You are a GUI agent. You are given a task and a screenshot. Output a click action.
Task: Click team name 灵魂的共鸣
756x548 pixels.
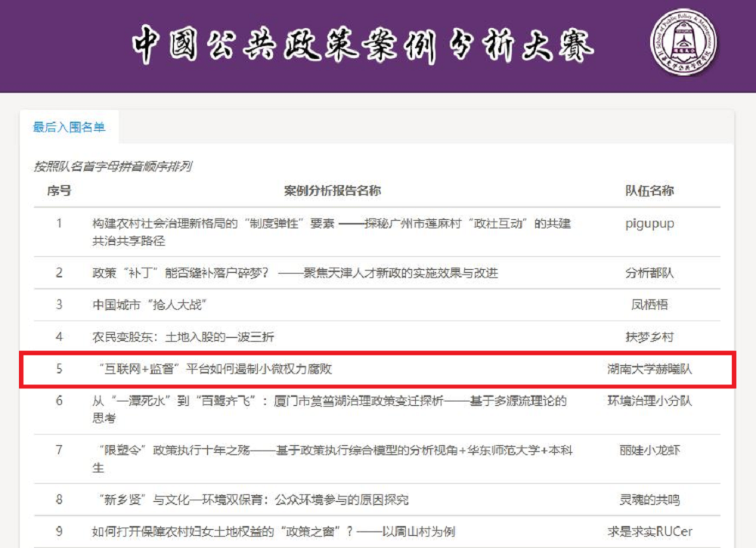pyautogui.click(x=649, y=500)
